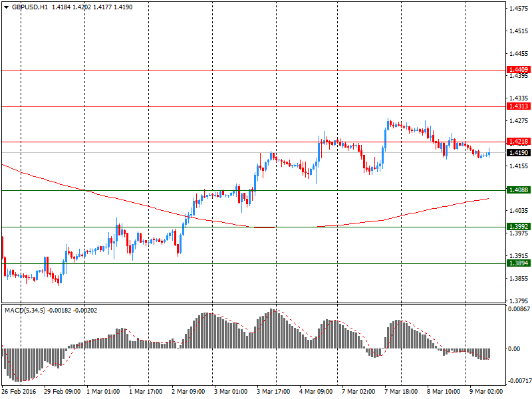The width and height of the screenshot is (532, 399).
Task: Select the 1.3915 price scale value
Action: pyautogui.click(x=519, y=256)
